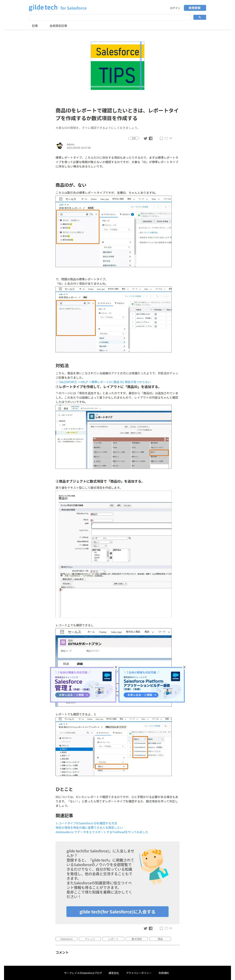Image resolution: width=235 pixels, height=980 pixels.
Task: Share on Facebook using icon near Admin byline
Action: pos(151,138)
